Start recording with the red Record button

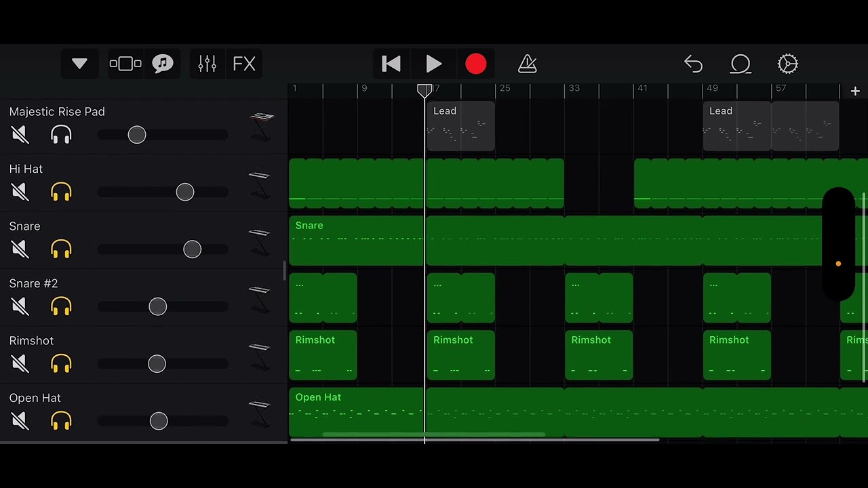pyautogui.click(x=476, y=64)
